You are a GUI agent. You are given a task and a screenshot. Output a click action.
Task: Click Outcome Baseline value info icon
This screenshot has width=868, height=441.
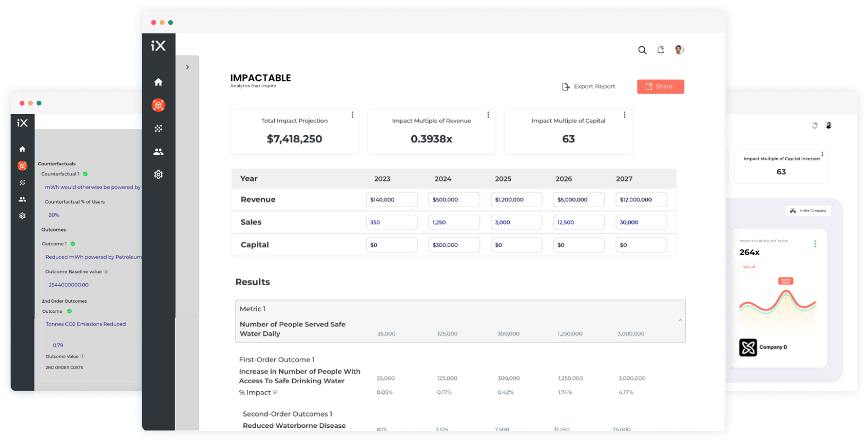click(x=106, y=272)
